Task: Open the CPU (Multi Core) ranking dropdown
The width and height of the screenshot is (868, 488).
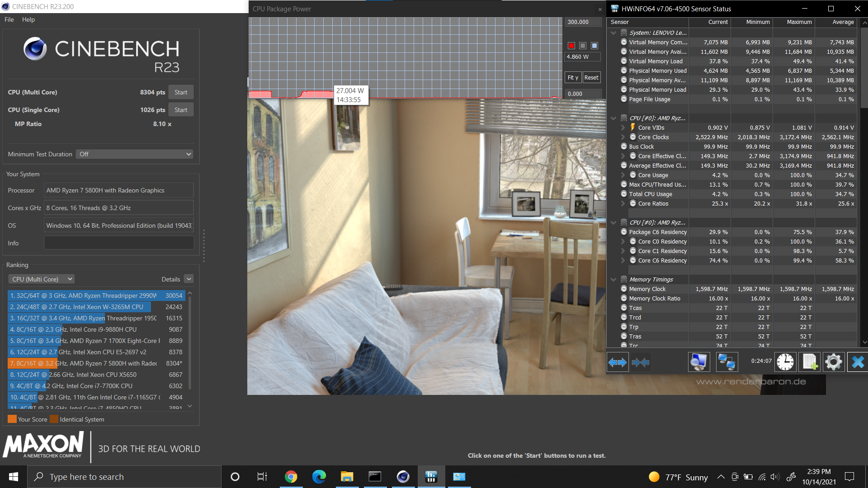Action: 41,279
